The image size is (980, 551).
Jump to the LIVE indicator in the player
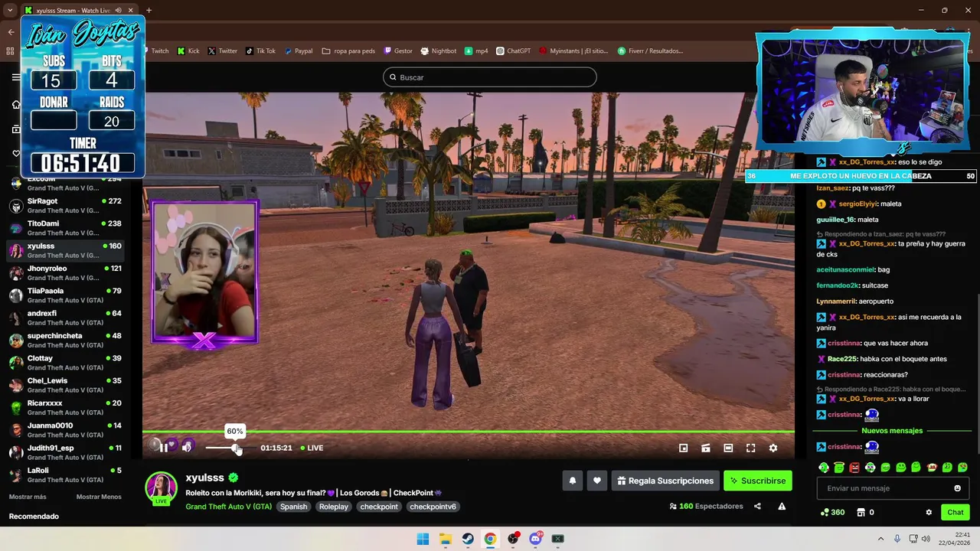click(x=312, y=448)
